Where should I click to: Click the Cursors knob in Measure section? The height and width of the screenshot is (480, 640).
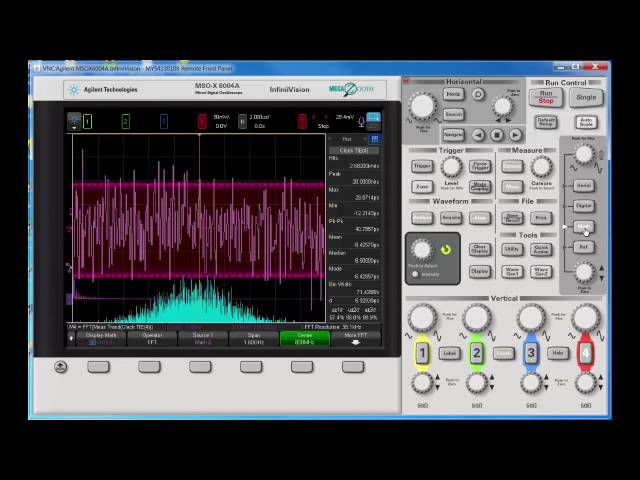click(542, 166)
